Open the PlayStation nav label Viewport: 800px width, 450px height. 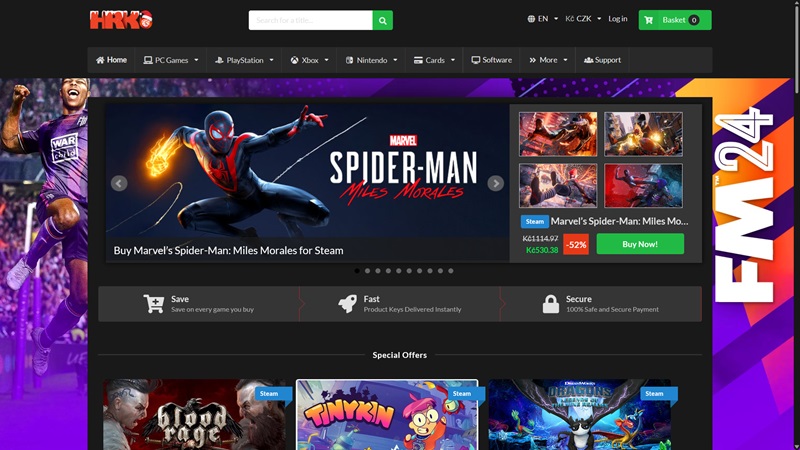(245, 60)
